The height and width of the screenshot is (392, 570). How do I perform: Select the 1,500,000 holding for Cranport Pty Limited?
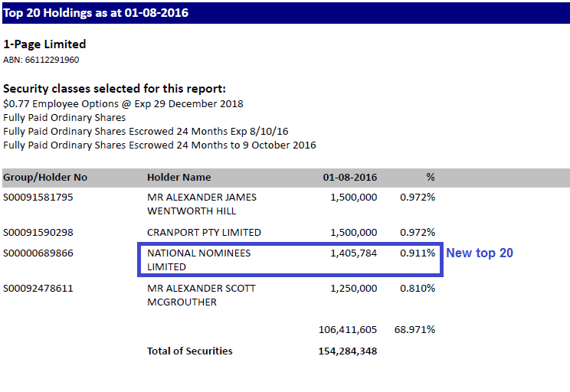point(353,233)
